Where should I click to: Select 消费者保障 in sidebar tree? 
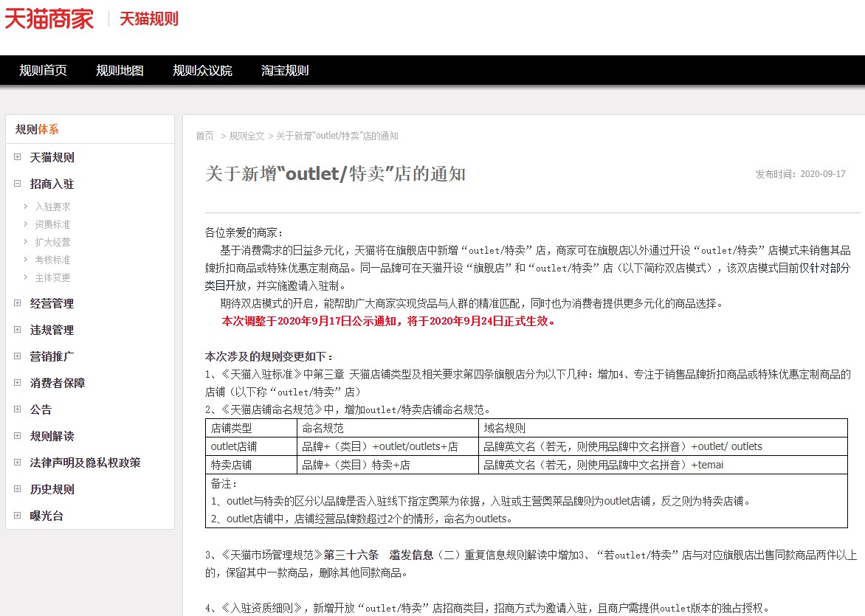point(58,384)
